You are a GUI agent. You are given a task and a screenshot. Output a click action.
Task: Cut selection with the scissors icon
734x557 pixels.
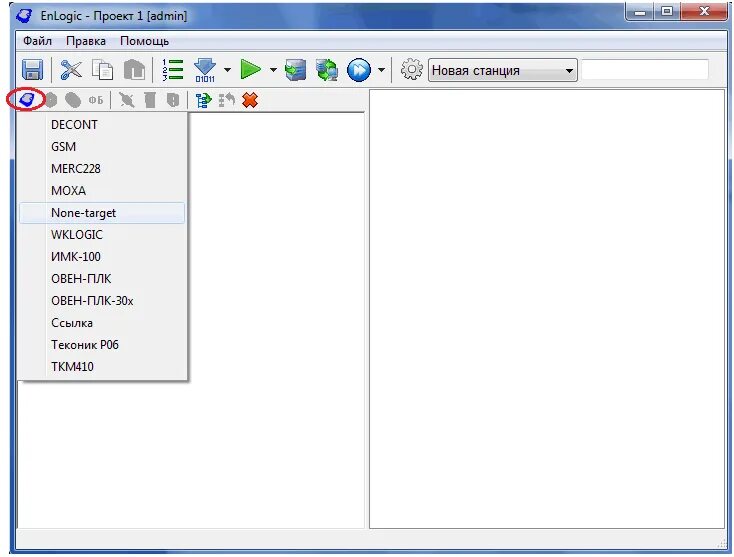71,70
